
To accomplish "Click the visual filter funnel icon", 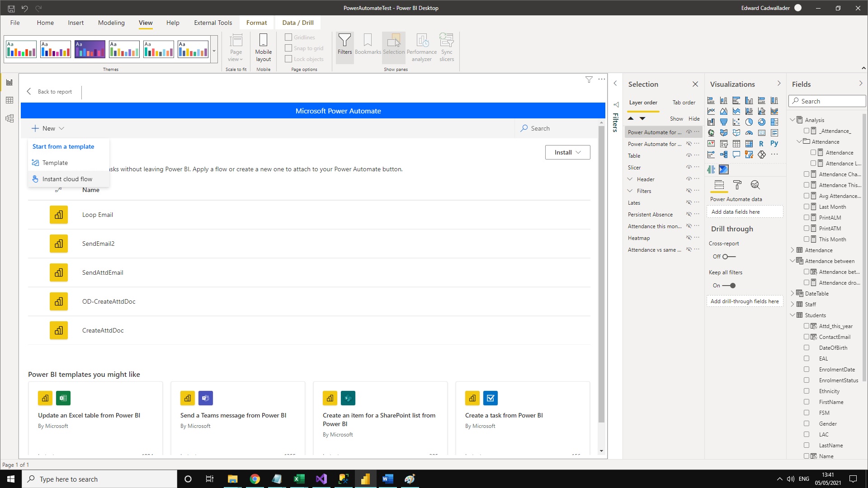I will 589,80.
